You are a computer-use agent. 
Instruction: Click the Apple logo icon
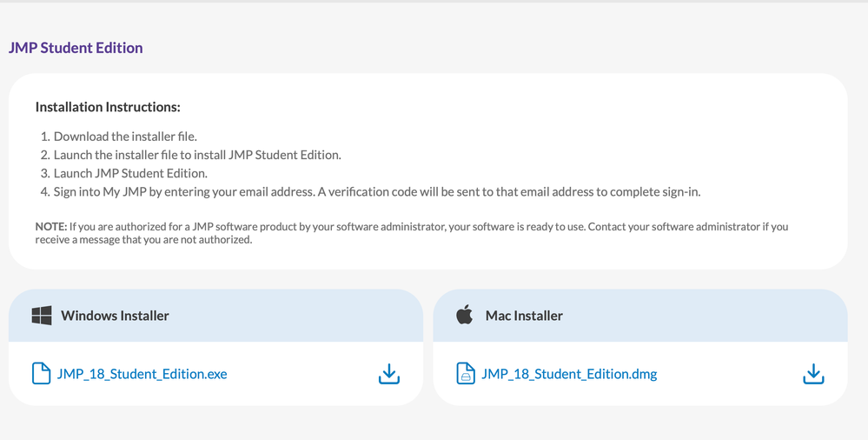(465, 315)
